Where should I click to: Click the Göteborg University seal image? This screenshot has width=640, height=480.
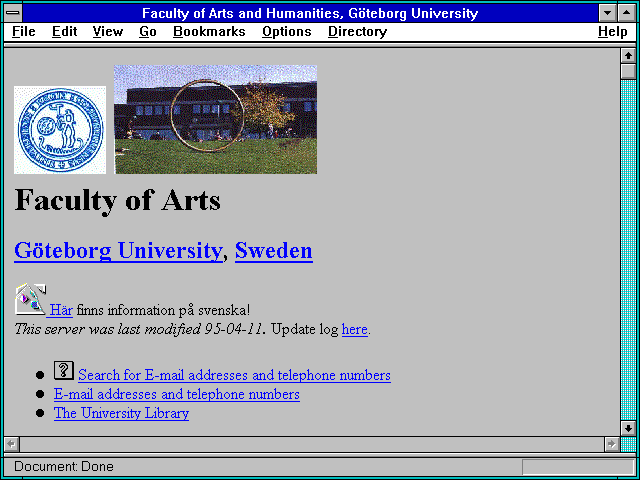[x=60, y=130]
